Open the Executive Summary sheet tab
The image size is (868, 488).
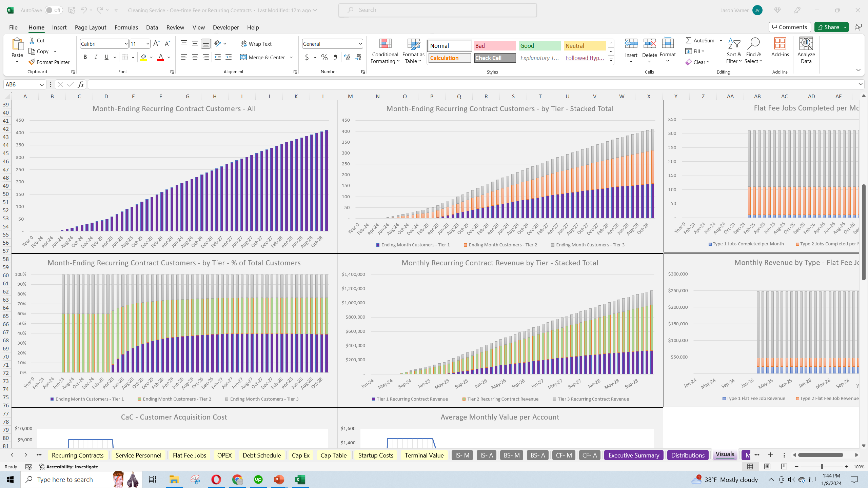click(633, 455)
